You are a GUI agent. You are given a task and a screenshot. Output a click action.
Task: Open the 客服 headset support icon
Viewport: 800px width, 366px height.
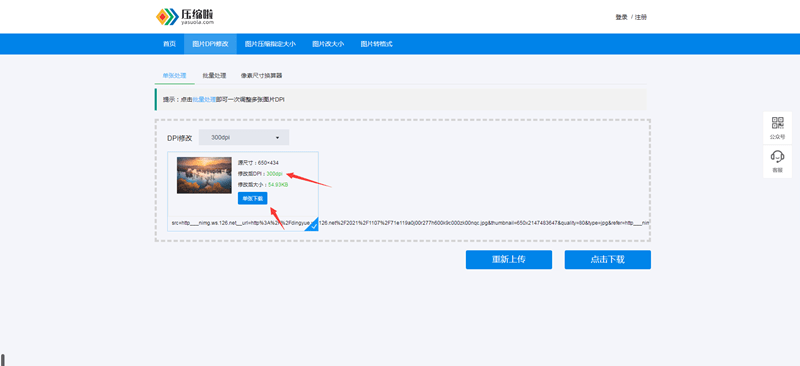coord(778,161)
